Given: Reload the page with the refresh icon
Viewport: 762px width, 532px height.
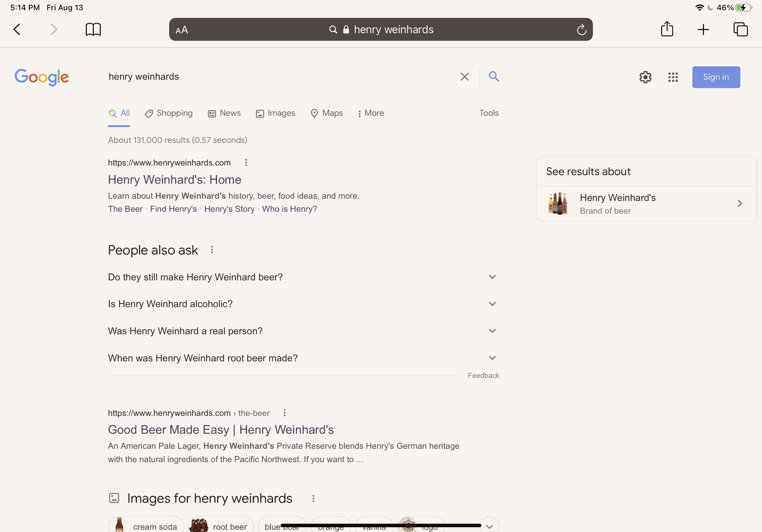Looking at the screenshot, I should coord(581,30).
